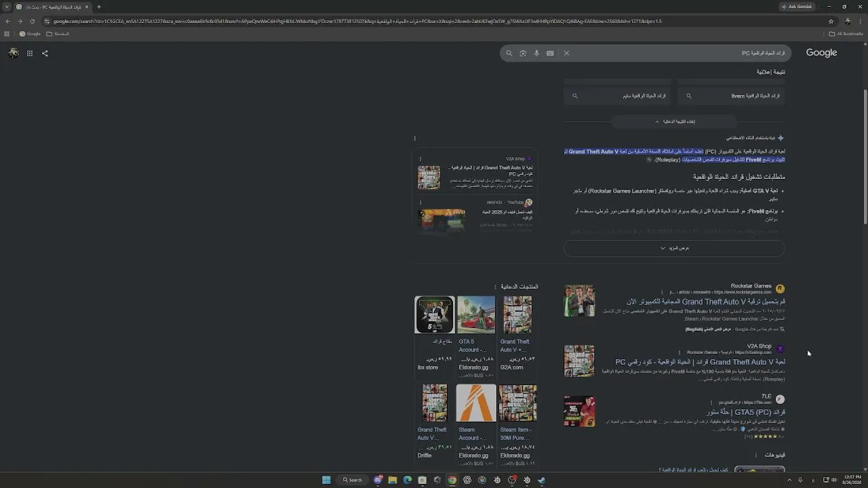Click inside the Google search input field
This screenshot has width=868, height=488.
678,53
